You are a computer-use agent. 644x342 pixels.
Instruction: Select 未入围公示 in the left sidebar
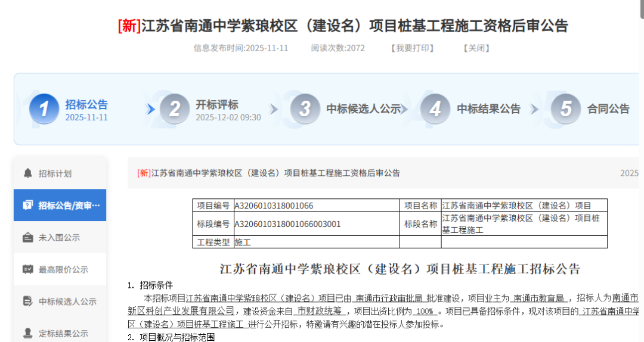[x=59, y=238]
